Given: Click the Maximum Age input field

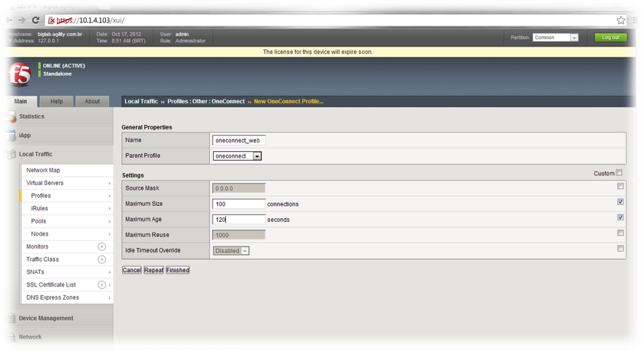Looking at the screenshot, I should click(238, 218).
